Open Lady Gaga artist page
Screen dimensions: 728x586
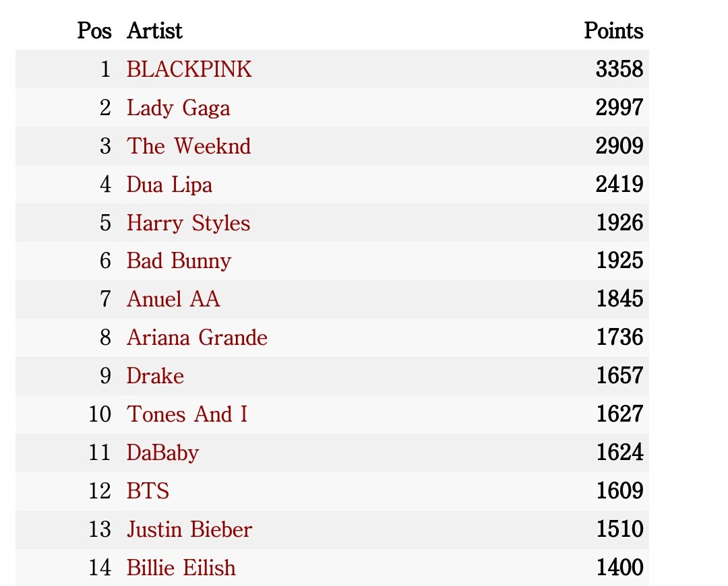tap(178, 108)
